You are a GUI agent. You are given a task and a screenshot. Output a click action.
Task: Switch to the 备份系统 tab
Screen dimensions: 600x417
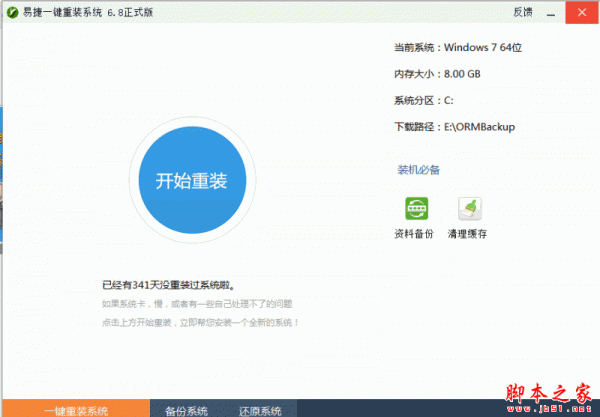point(186,409)
